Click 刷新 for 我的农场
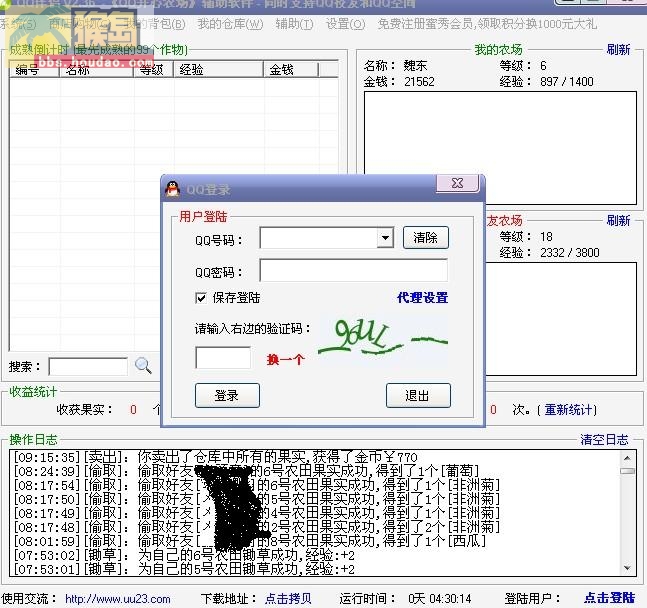 tap(618, 50)
